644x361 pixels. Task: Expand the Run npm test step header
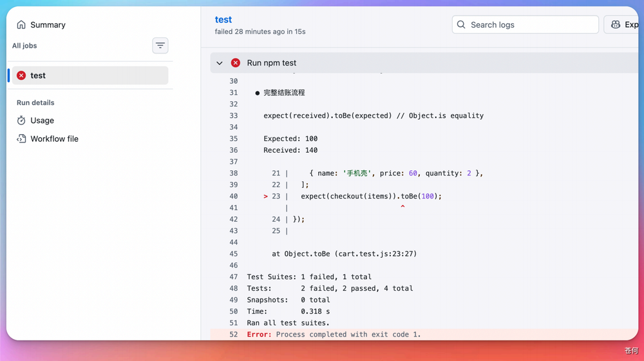[424, 63]
